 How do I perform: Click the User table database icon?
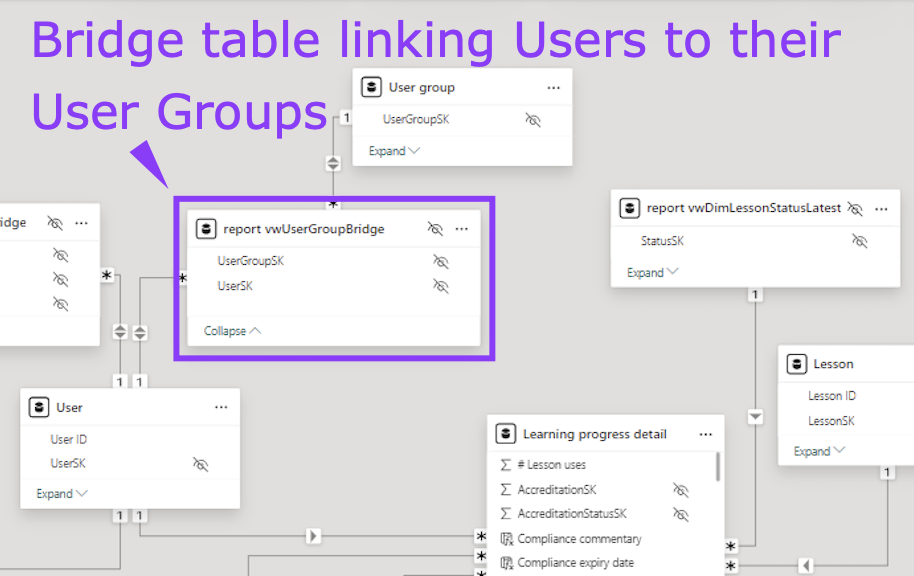39,408
